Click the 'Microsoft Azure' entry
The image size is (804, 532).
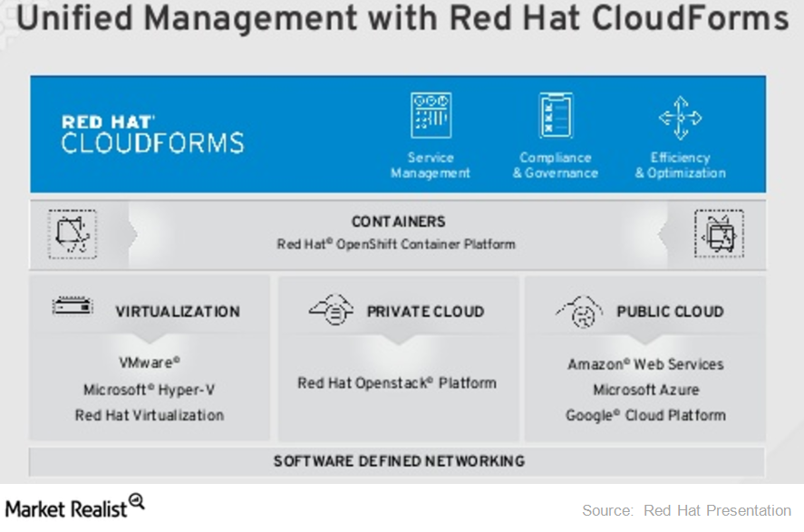(x=646, y=390)
